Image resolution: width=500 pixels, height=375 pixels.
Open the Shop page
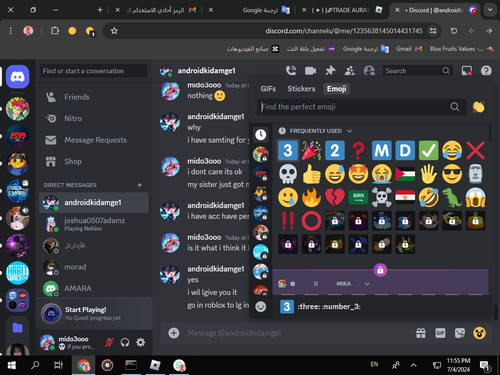93,162
